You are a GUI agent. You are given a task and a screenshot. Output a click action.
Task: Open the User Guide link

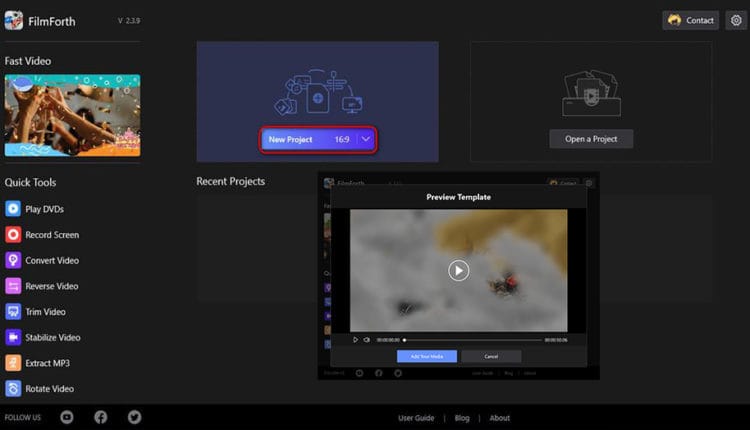(x=416, y=418)
